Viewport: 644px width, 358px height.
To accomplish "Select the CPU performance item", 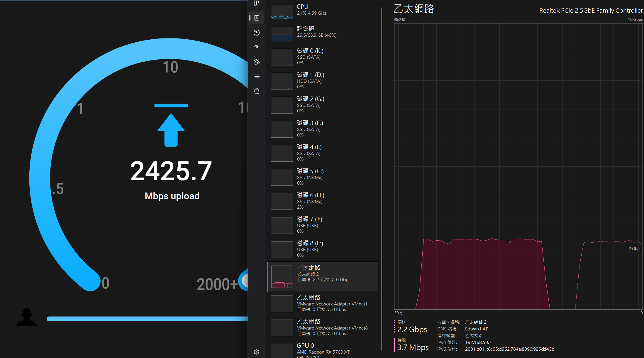I will [323, 12].
